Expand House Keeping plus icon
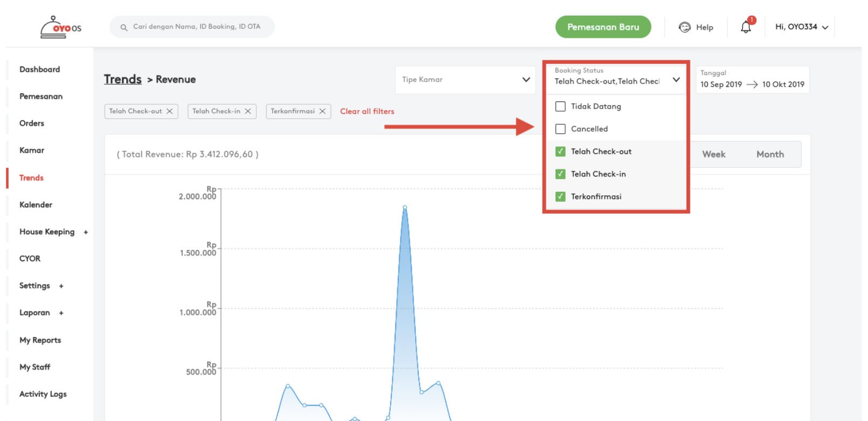Viewport: 868px width, 421px height. tap(86, 232)
